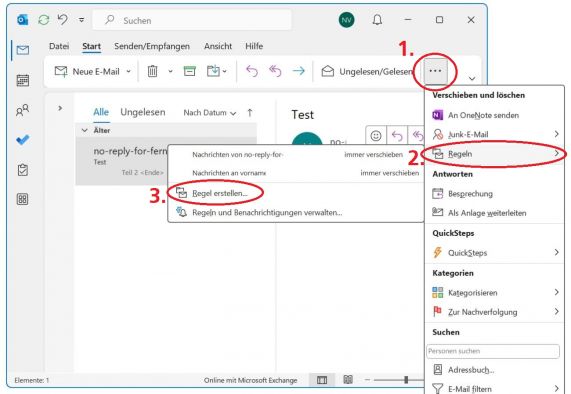Click Reply arrow in reading pane
The width and height of the screenshot is (571, 394).
[397, 136]
